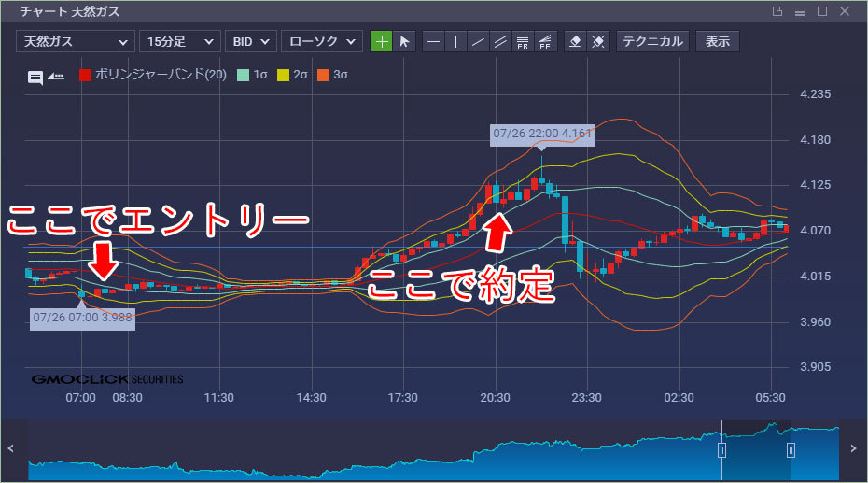Click the 02:30 time axis label
The image size is (868, 483).
click(679, 398)
